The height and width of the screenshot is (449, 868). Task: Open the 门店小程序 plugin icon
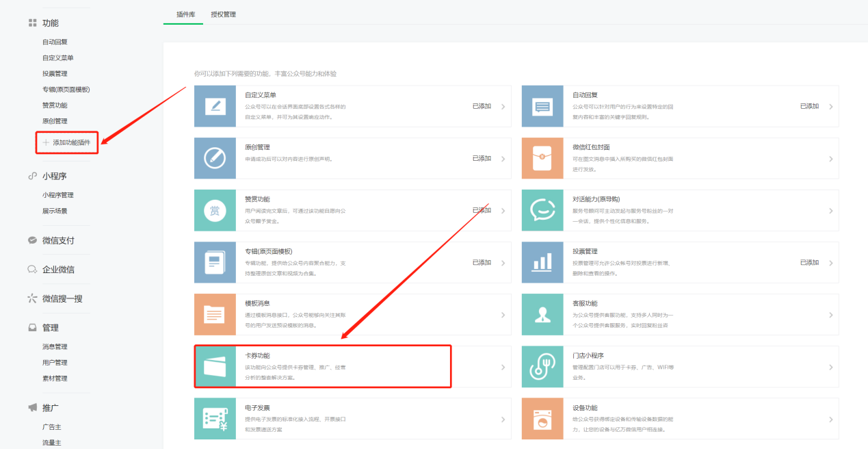click(542, 367)
